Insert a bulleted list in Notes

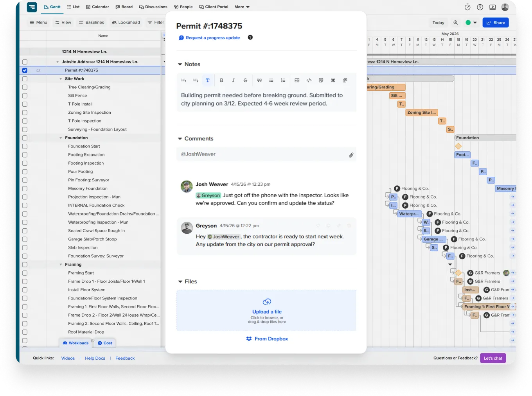point(271,81)
